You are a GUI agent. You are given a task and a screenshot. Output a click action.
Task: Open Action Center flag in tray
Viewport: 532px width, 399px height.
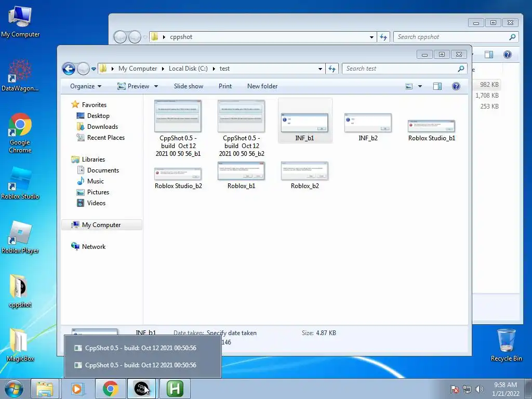point(454,389)
